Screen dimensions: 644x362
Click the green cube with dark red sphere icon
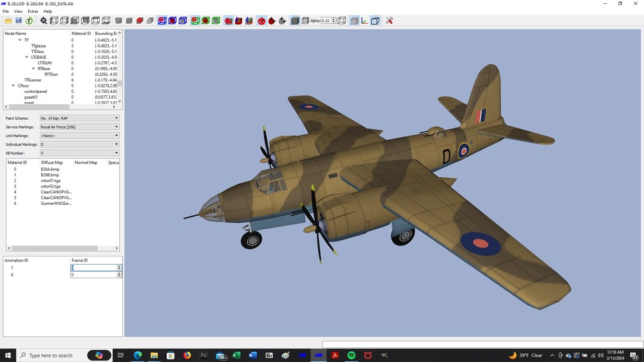pos(206,21)
